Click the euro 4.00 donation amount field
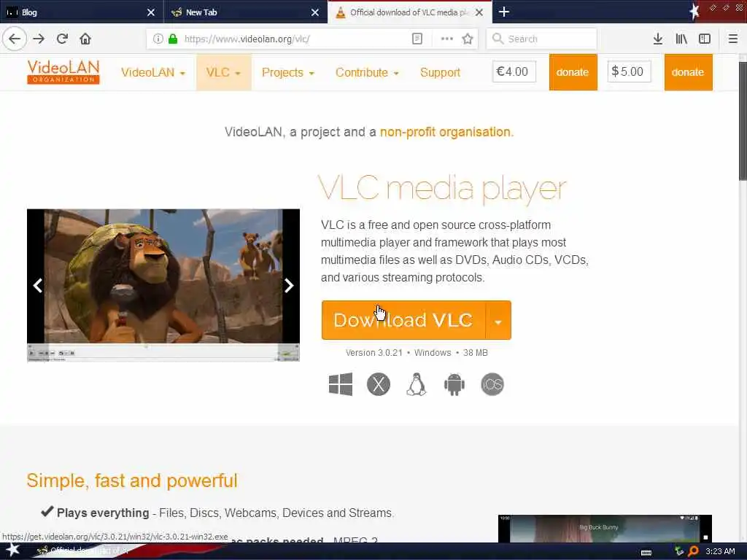747x560 pixels. coord(514,71)
